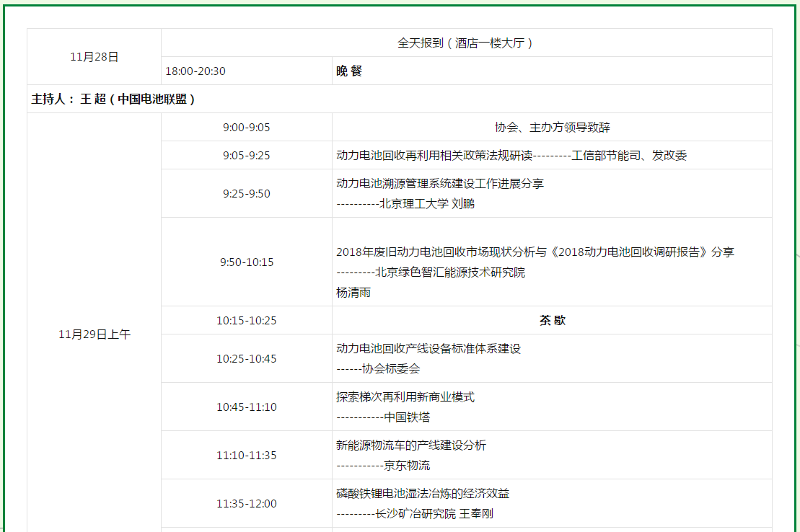Click the 协会、主办方领导致辞 agenda item
The image size is (800, 532).
552,127
